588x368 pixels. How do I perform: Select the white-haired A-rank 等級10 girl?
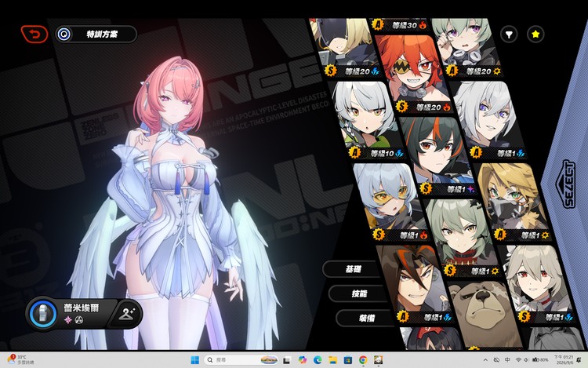click(368, 120)
